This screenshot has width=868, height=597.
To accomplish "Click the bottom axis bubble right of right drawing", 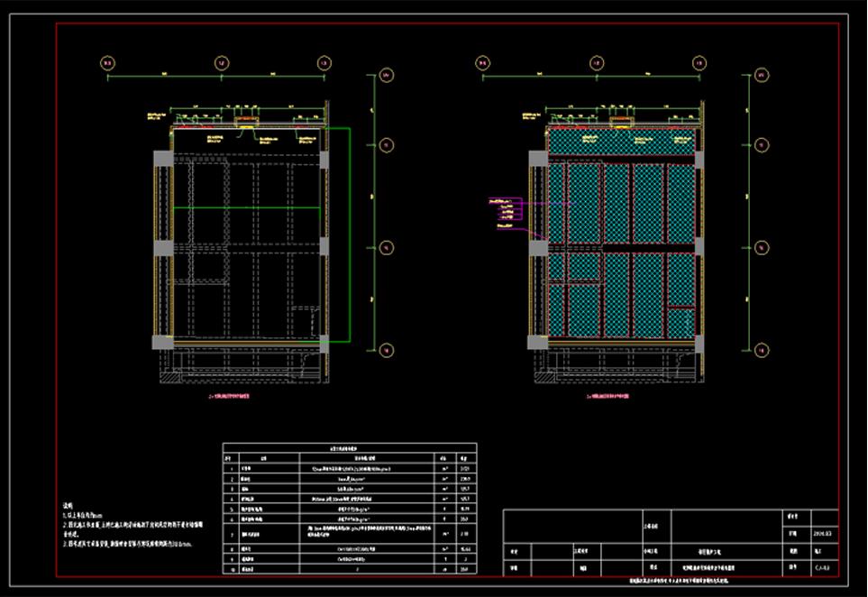I will (x=761, y=350).
